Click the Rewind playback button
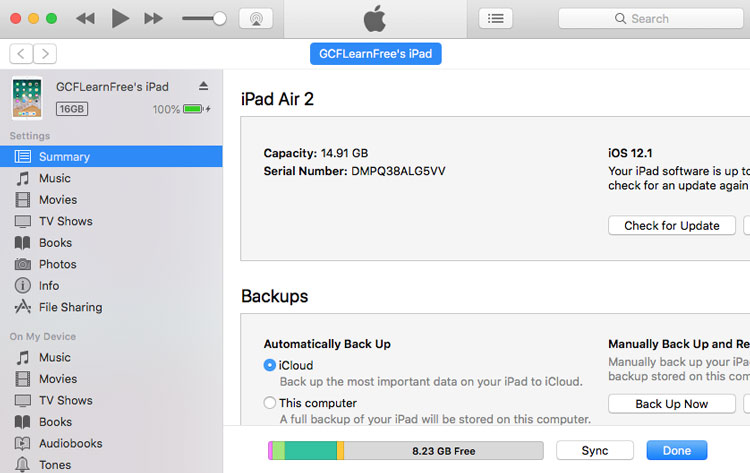This screenshot has width=750, height=473. point(86,19)
